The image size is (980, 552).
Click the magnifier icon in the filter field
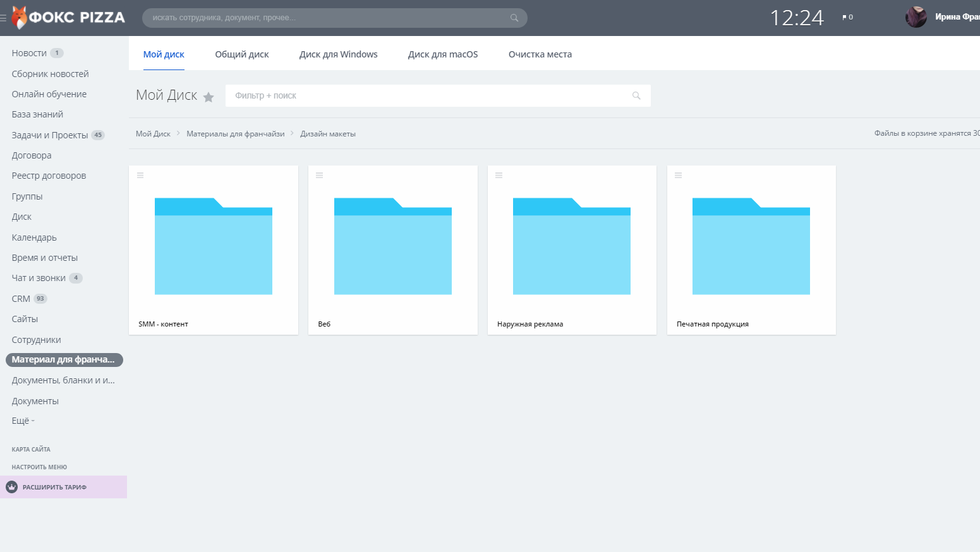pyautogui.click(x=636, y=95)
